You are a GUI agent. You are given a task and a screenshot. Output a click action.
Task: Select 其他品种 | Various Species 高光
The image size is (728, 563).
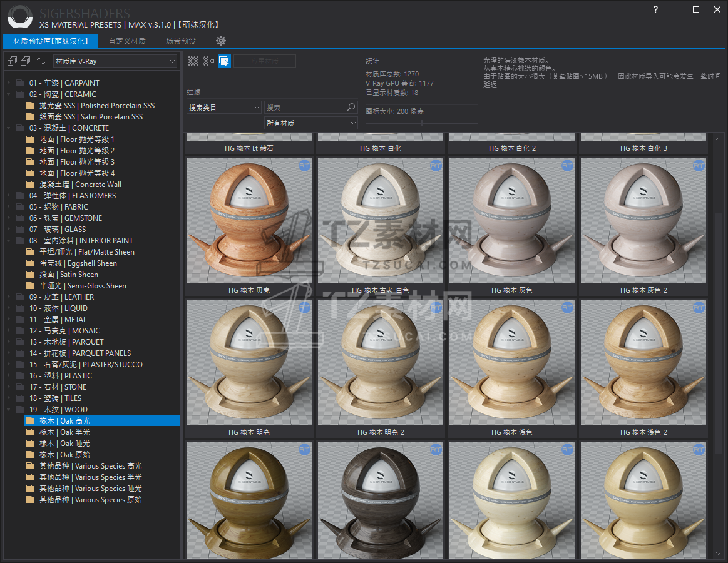coord(91,466)
